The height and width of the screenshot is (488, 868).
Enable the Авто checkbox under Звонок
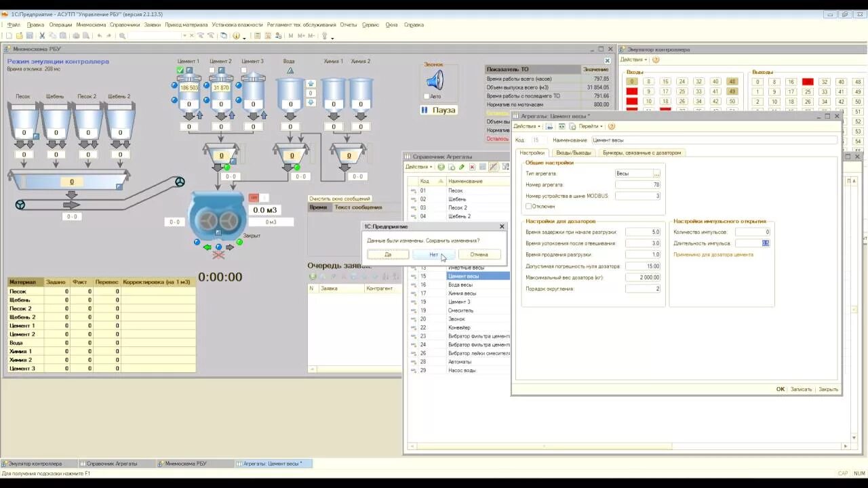(426, 96)
